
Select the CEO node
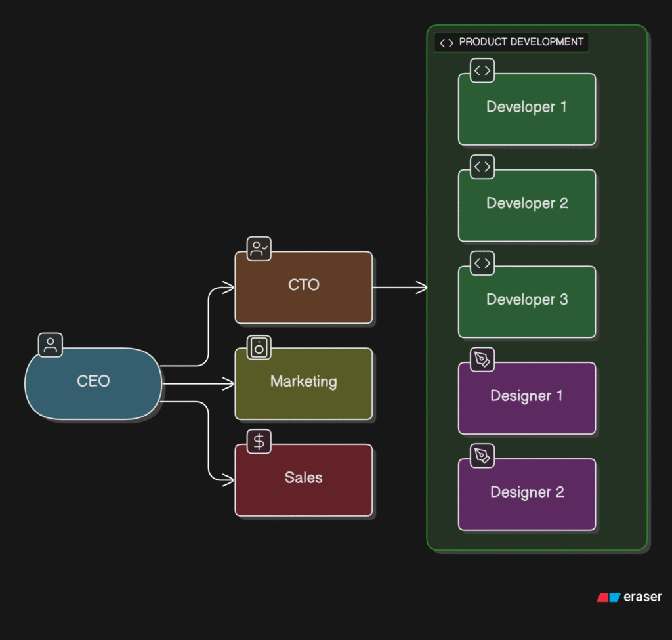tap(93, 383)
